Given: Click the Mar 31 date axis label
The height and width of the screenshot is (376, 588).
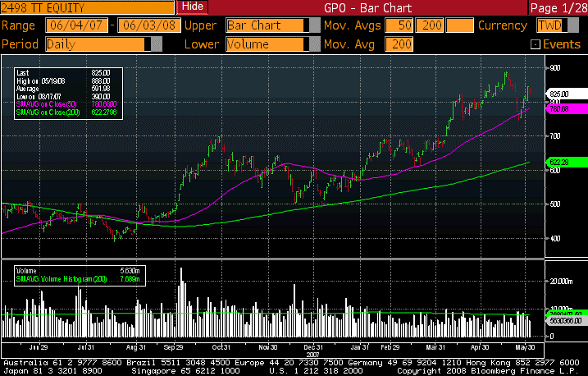Looking at the screenshot, I should click(x=435, y=347).
